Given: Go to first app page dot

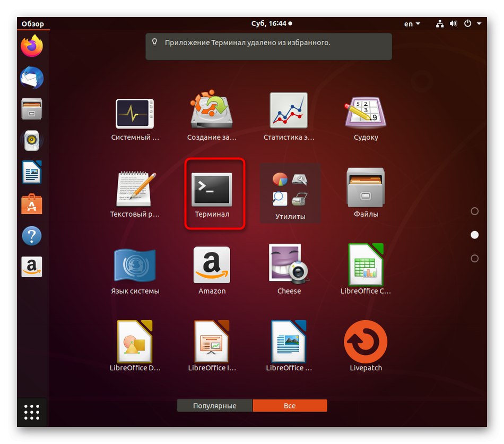Looking at the screenshot, I should tap(474, 211).
